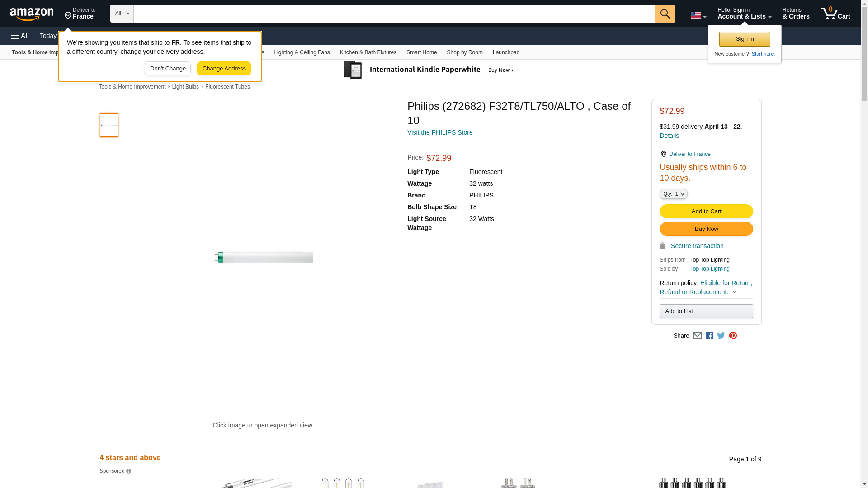
Task: Click the Amazon logo
Action: pyautogui.click(x=32, y=14)
